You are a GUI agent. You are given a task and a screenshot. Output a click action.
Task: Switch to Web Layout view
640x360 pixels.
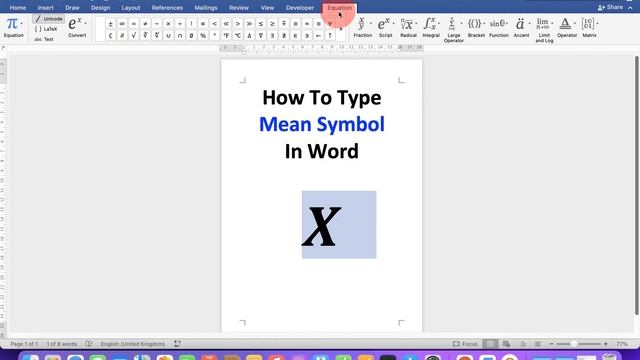(507, 344)
